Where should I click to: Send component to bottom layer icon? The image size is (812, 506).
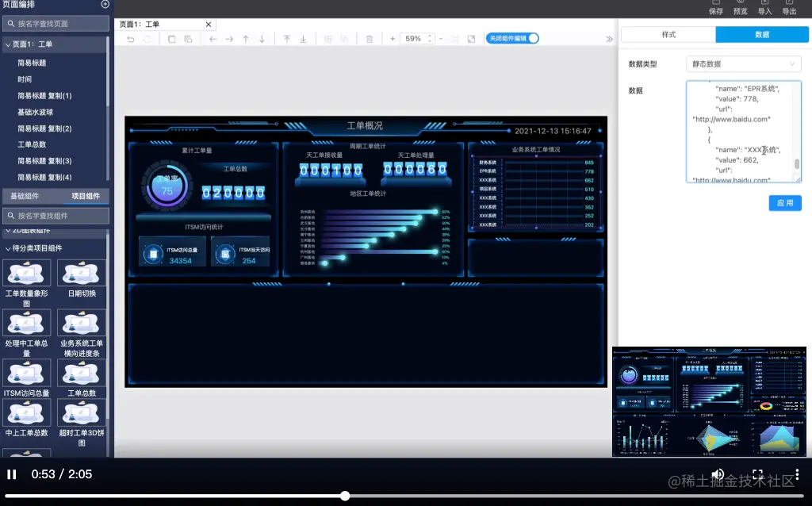click(303, 39)
